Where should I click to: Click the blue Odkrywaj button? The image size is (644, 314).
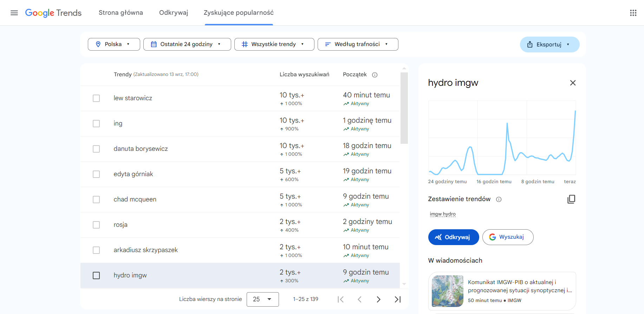(x=454, y=237)
